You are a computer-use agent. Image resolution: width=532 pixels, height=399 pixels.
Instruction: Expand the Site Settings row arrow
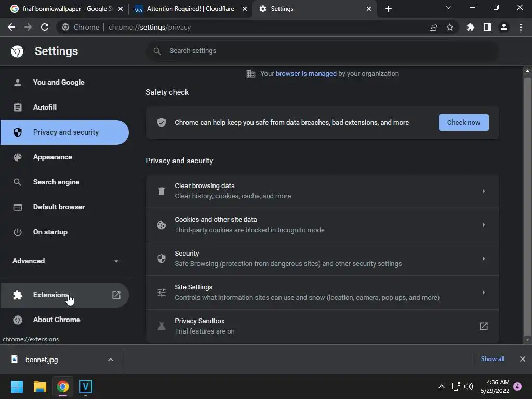click(x=484, y=292)
